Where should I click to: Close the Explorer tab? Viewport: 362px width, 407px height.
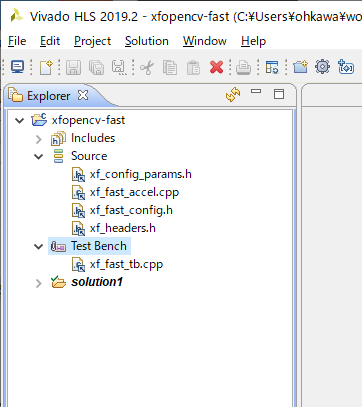83,95
